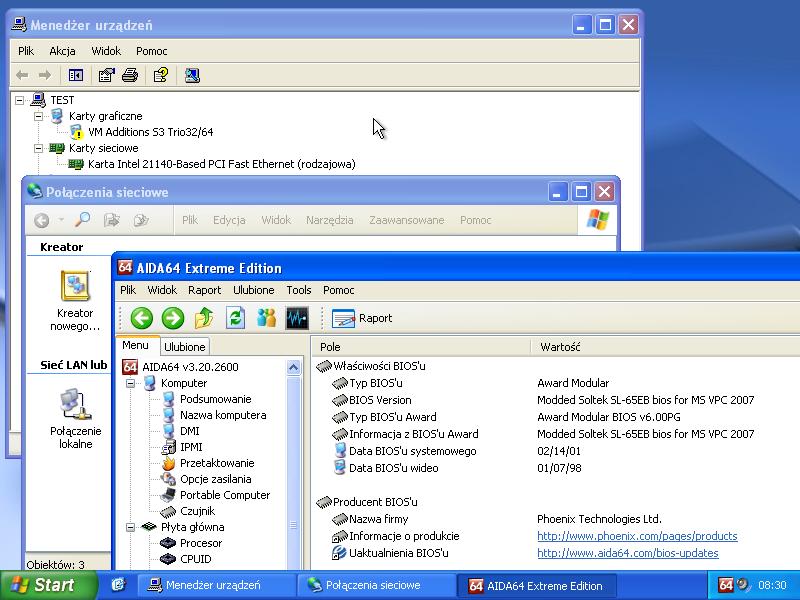The image size is (800, 600).
Task: Switch to Ulubione tab in AIDA64 sidebar
Action: [185, 347]
